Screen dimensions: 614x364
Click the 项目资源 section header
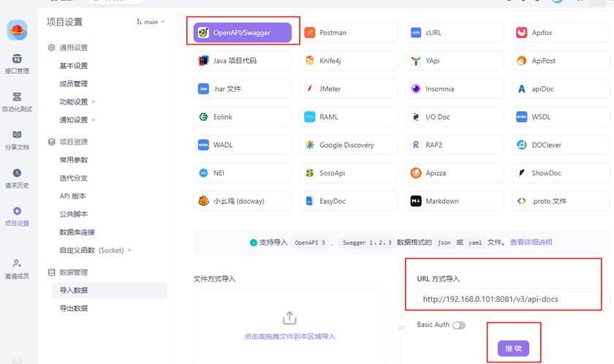click(x=68, y=142)
